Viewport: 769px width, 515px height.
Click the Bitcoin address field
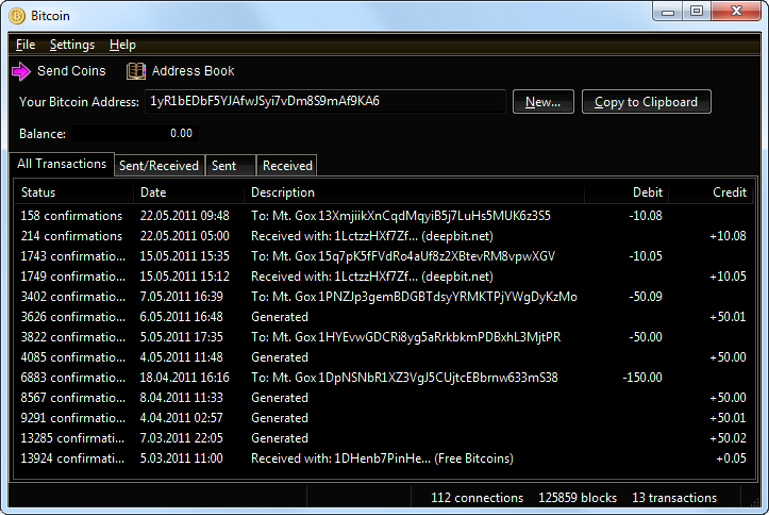pos(325,102)
